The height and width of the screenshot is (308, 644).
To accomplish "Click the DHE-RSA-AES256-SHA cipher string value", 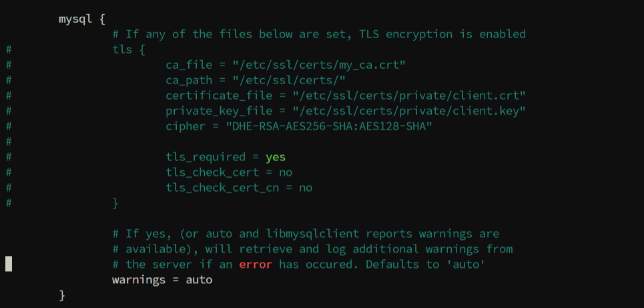I will [x=329, y=126].
